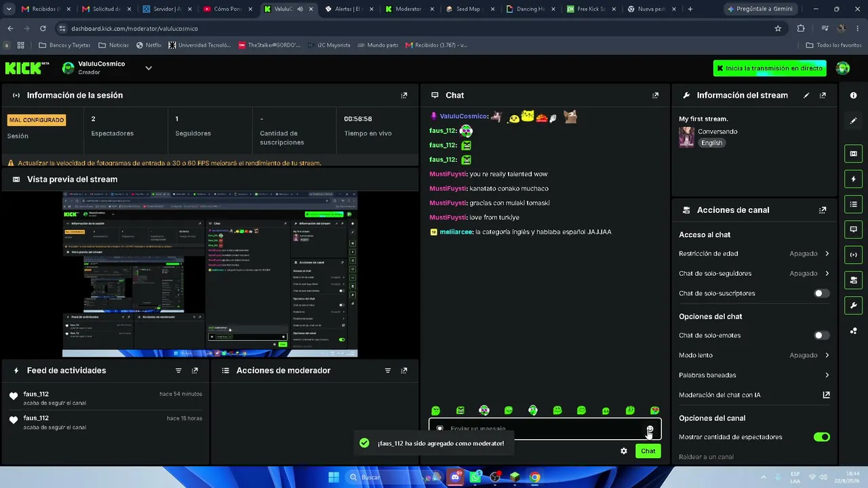
Task: Toggle Chat de solo-suscriptores switch
Action: coord(821,293)
